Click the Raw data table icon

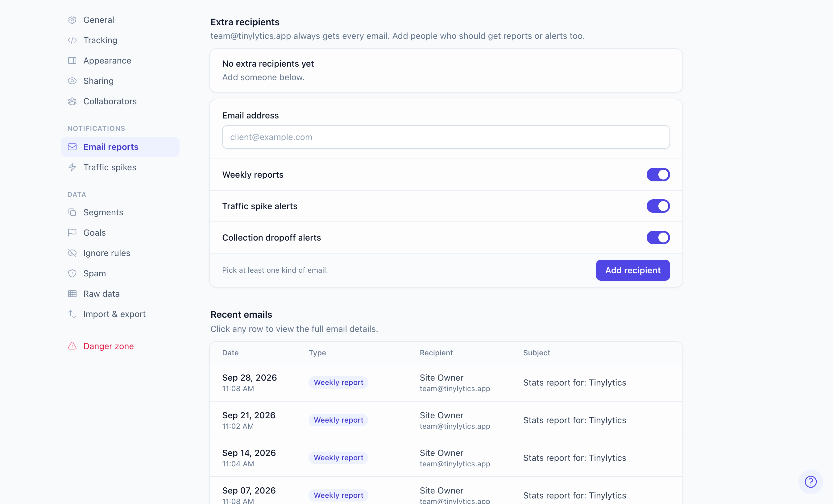[72, 293]
